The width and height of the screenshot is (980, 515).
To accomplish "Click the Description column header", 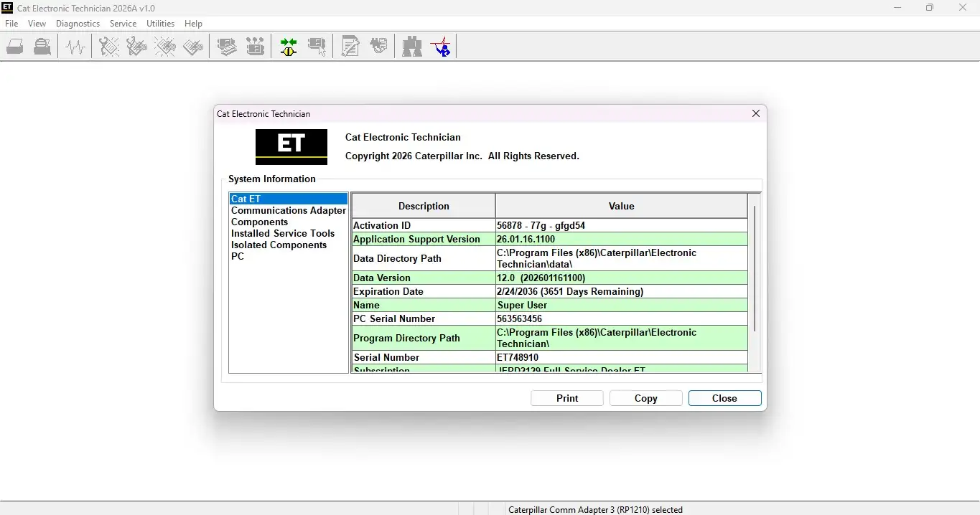I will (x=424, y=206).
